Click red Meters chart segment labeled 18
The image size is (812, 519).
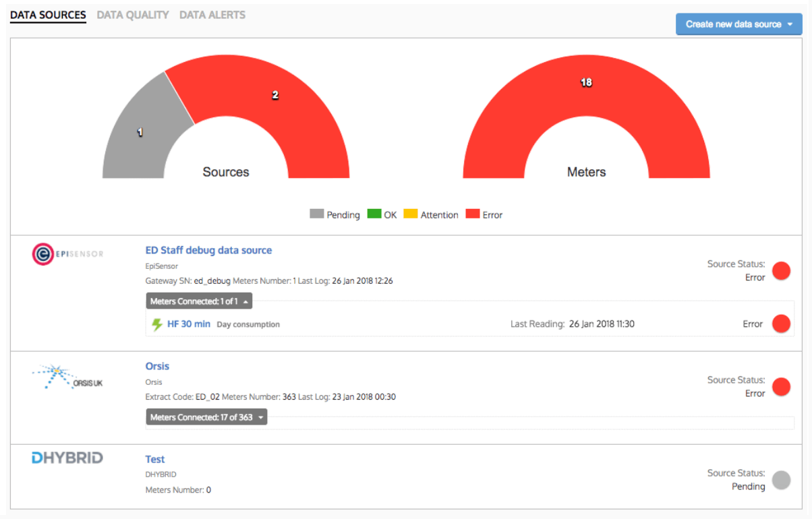pyautogui.click(x=586, y=82)
